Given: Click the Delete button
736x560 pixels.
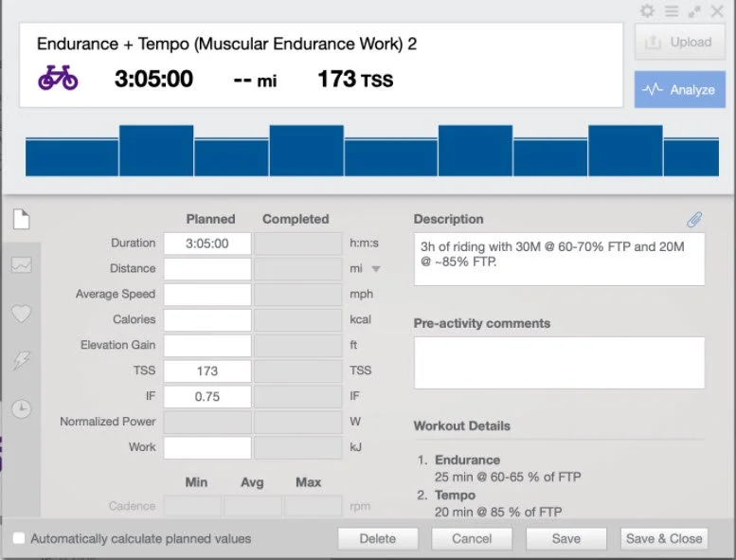Looking at the screenshot, I should click(x=378, y=538).
